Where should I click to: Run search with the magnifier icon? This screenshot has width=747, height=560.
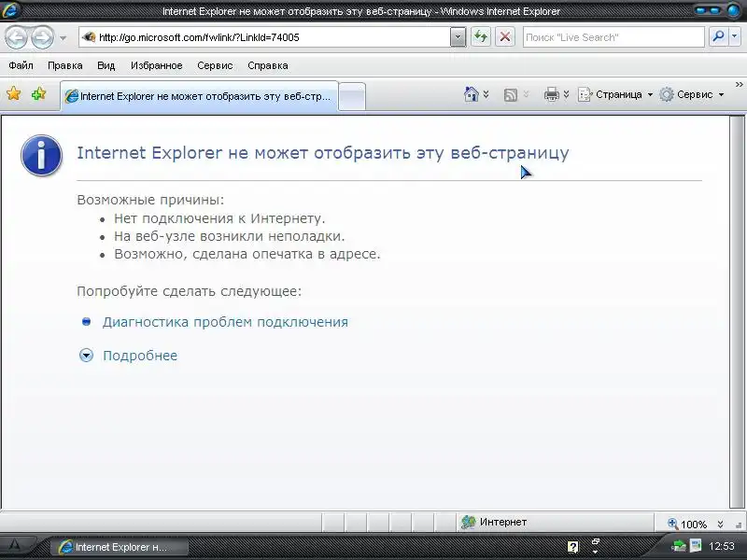tap(718, 36)
